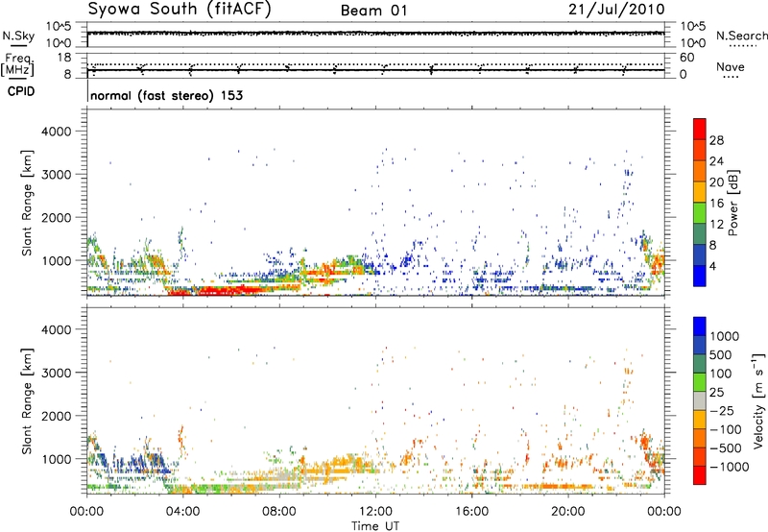
Task: Click the '-1000' value on Velocity scale
Action: (730, 467)
